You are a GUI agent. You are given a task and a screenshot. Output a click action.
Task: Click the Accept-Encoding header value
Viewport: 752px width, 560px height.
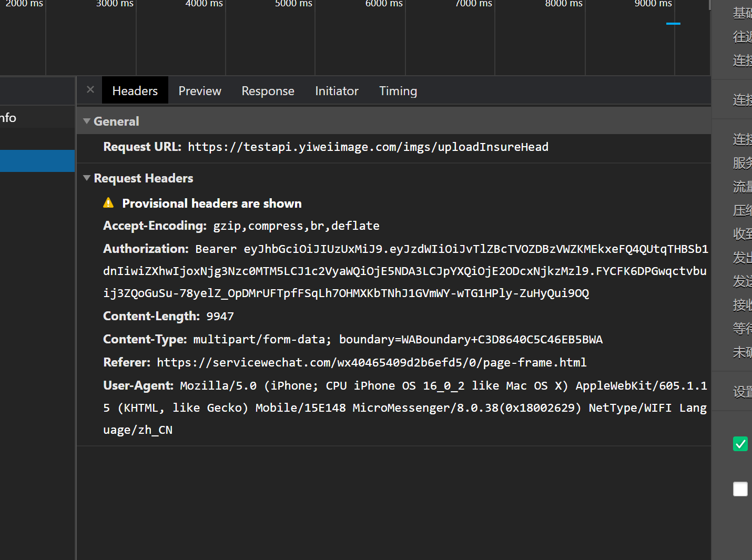point(296,226)
